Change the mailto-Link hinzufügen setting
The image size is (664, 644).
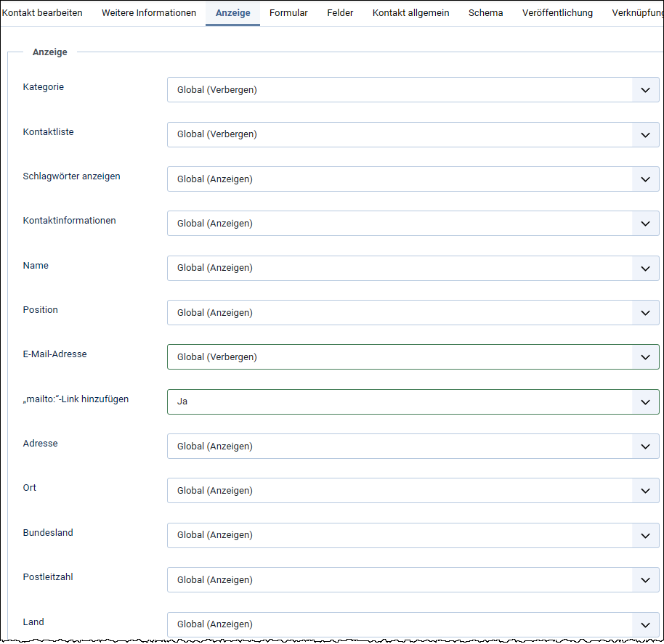[413, 402]
